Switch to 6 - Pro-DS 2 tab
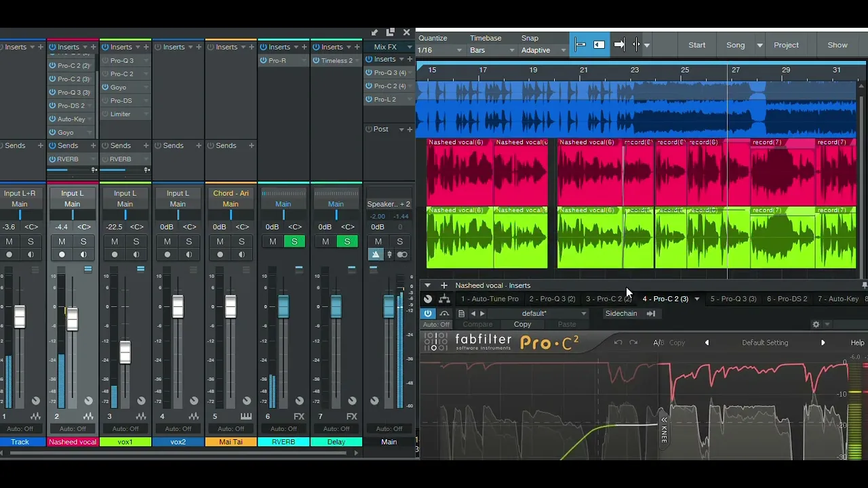 787,299
